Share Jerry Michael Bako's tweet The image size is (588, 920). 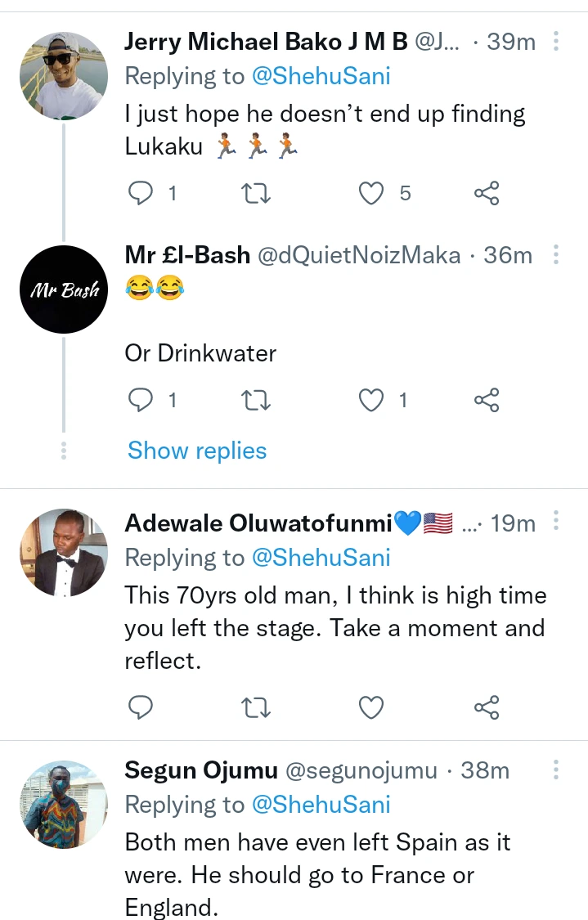click(487, 193)
